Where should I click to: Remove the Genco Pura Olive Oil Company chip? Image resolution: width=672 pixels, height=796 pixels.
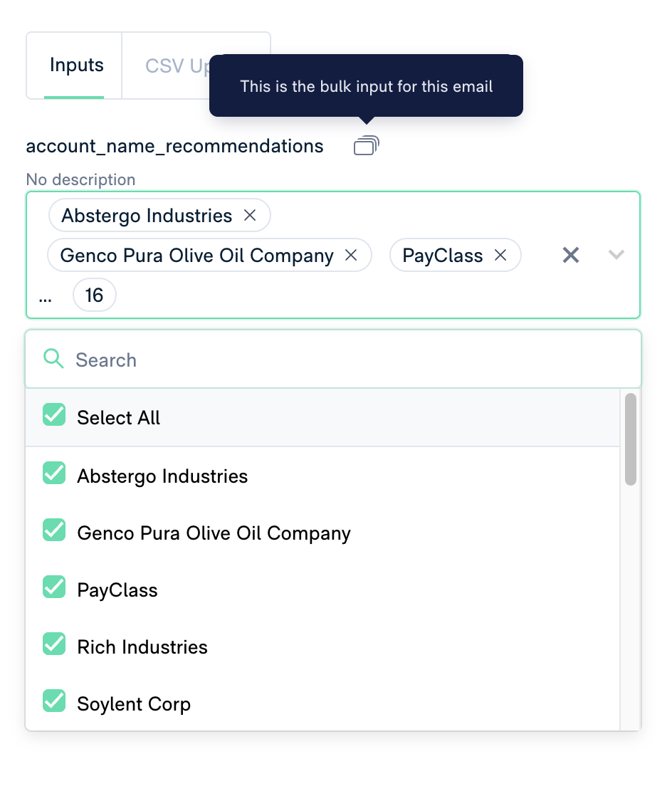pos(351,255)
